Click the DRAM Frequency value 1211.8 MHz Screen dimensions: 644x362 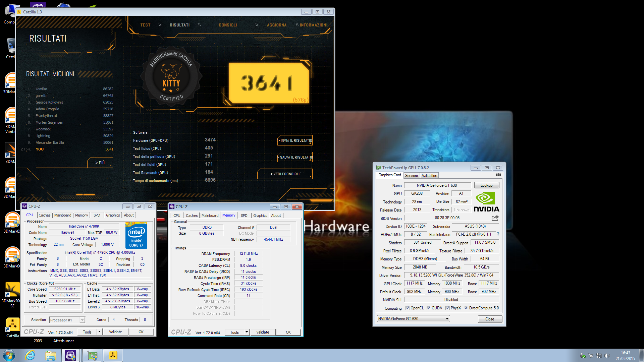(x=249, y=254)
